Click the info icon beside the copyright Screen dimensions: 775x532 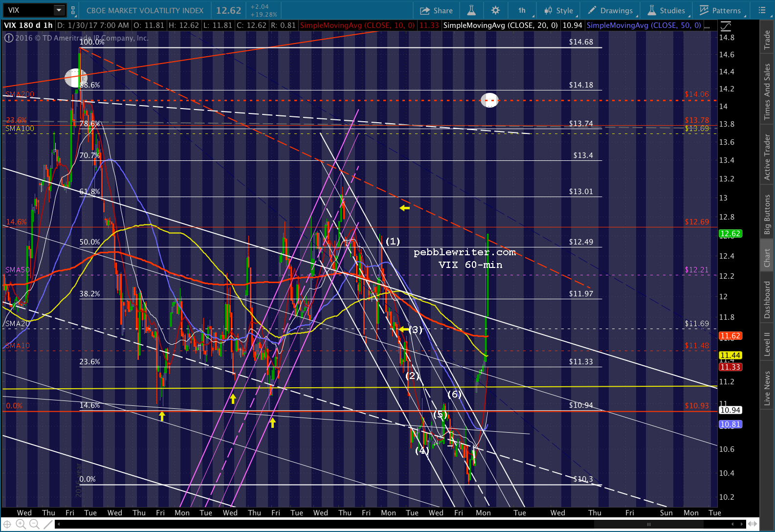[8, 38]
